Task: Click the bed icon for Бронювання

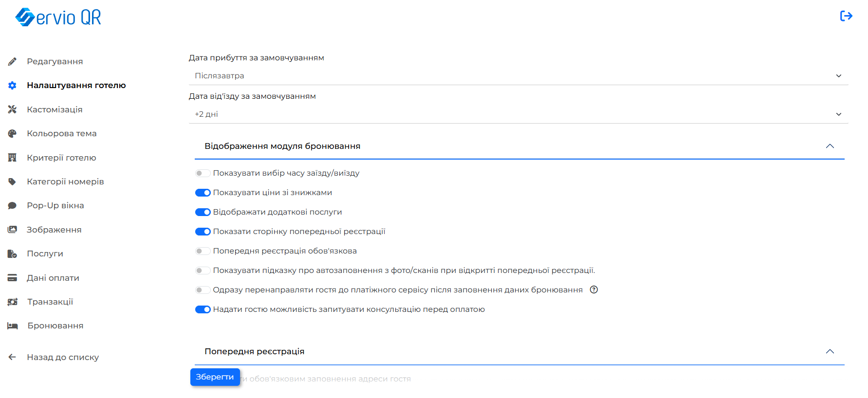Action: click(x=12, y=326)
